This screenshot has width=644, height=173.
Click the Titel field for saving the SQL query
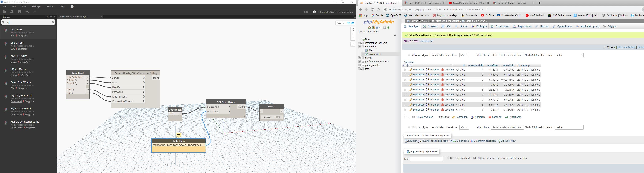(426, 159)
